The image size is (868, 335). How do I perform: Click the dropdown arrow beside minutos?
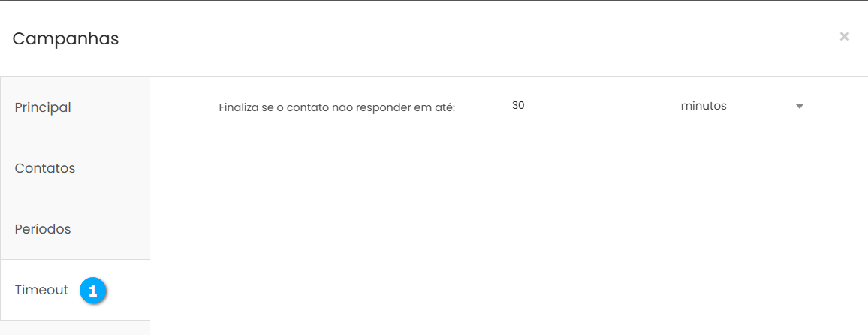[x=800, y=107]
